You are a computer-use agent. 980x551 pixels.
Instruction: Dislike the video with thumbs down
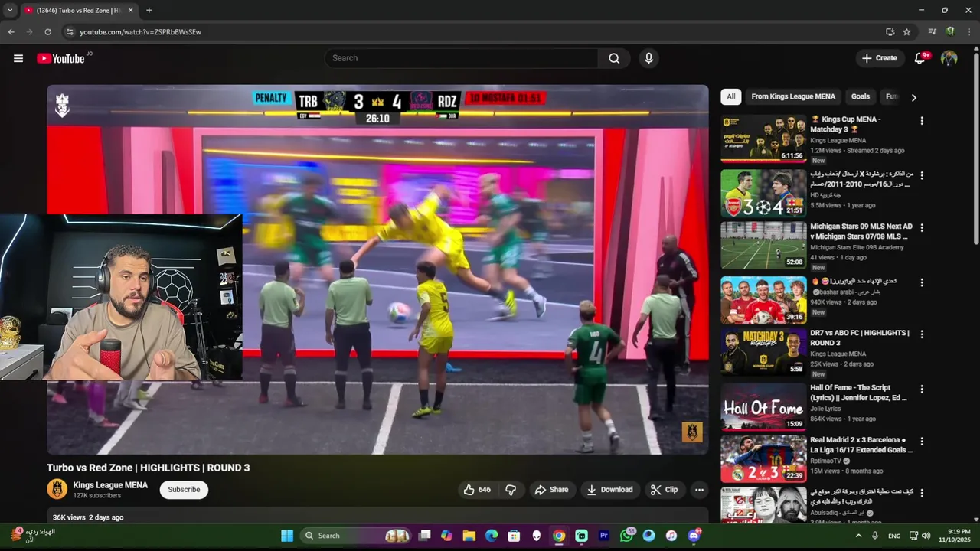[511, 490]
